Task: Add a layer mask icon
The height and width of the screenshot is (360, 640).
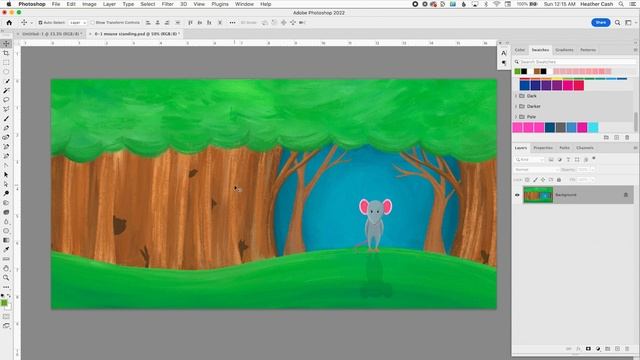Action: (588, 349)
